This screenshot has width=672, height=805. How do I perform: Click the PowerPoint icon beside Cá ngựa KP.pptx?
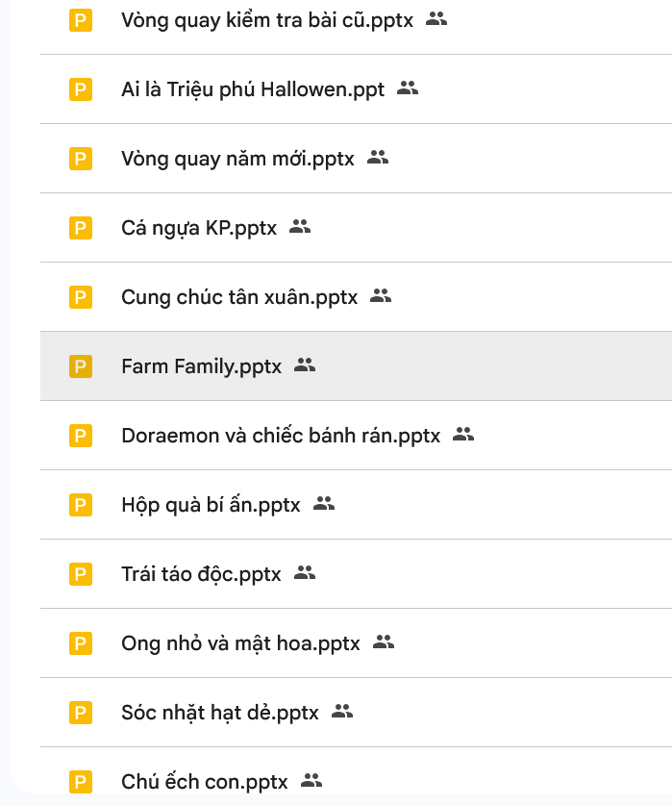tap(81, 228)
